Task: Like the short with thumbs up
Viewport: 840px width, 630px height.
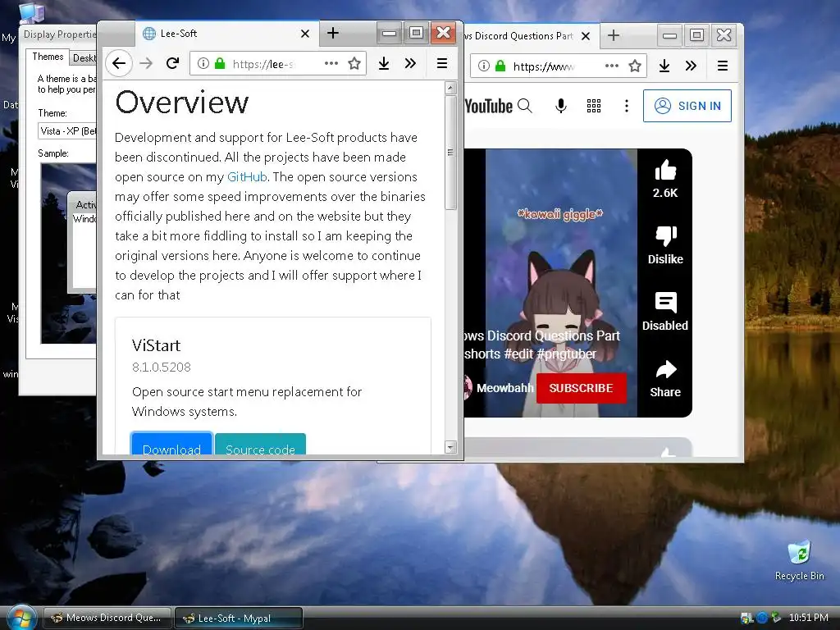Action: (x=665, y=171)
